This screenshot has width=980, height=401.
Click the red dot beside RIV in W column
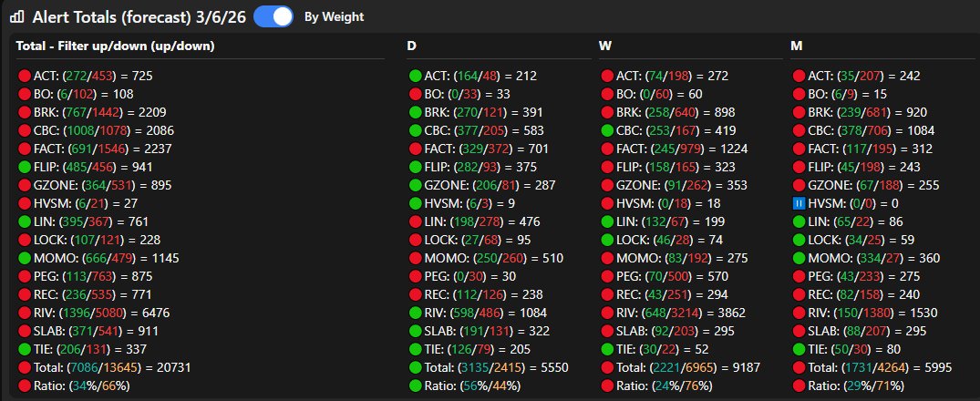[x=607, y=313]
